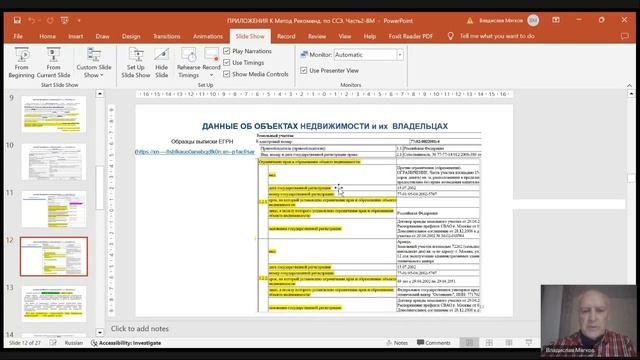
Task: Undo the last action
Action: pyautogui.click(x=32, y=20)
